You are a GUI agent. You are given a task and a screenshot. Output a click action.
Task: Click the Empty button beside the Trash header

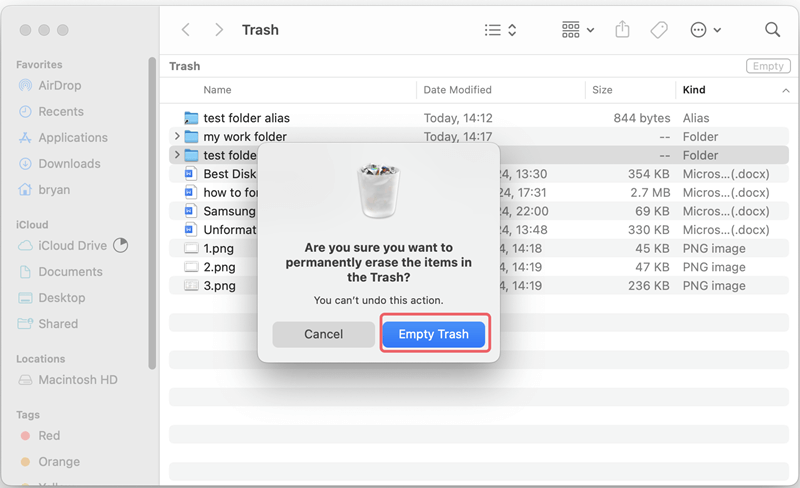768,66
